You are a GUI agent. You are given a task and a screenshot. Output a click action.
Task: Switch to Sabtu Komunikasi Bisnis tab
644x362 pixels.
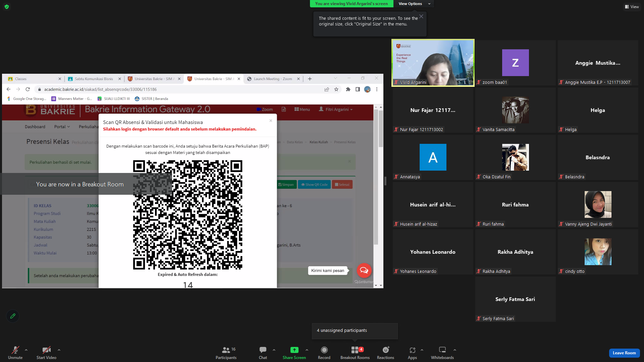coord(94,79)
